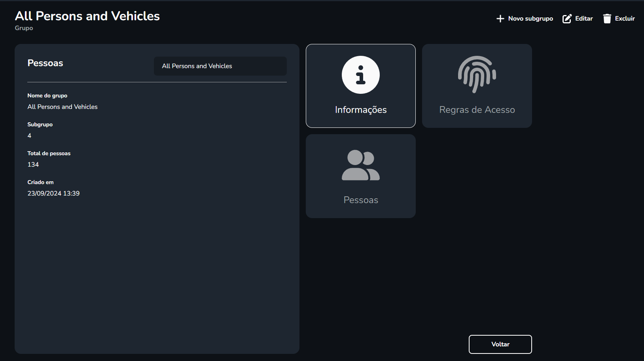The image size is (644, 361).
Task: Open the Informações tab label
Action: pyautogui.click(x=361, y=110)
